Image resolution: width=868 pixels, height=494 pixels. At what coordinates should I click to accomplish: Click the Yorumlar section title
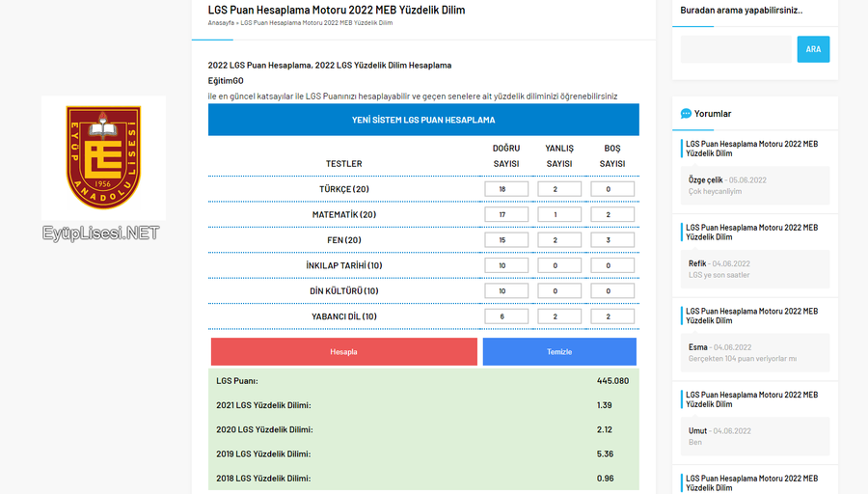[713, 114]
